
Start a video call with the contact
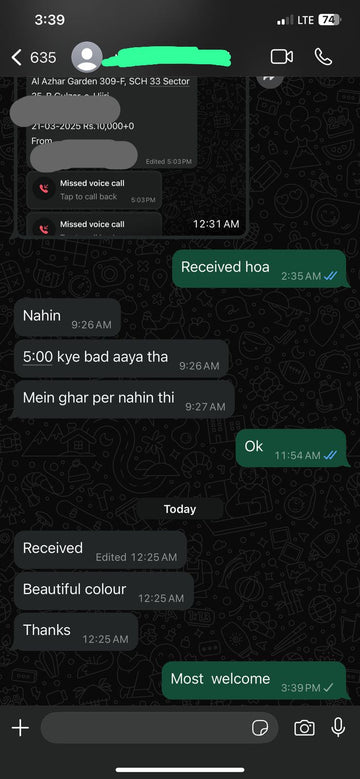pos(282,57)
